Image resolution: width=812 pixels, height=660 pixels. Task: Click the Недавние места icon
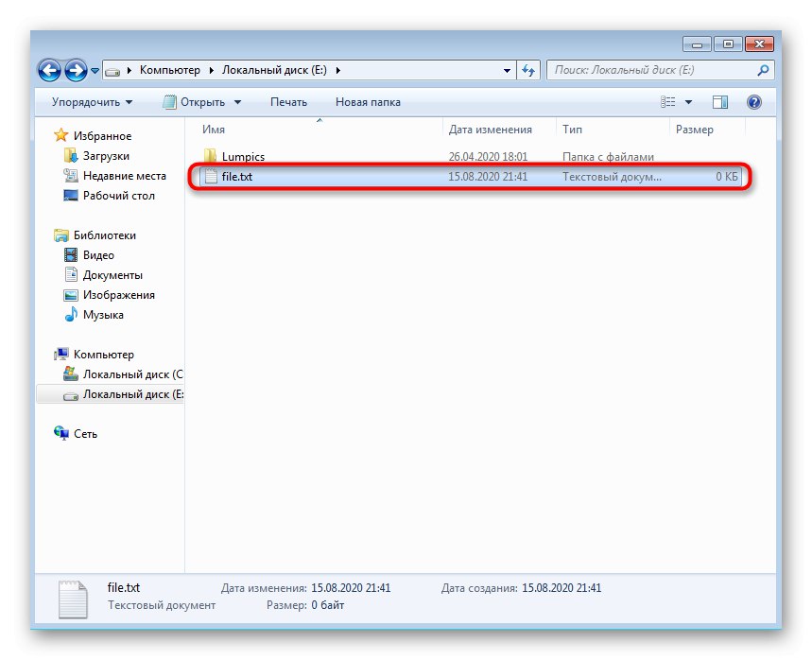pos(70,176)
